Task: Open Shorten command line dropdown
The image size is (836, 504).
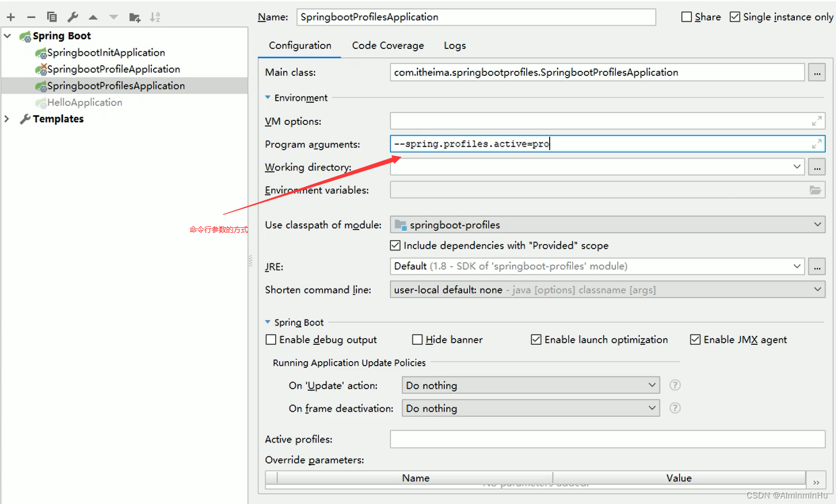Action: point(817,289)
